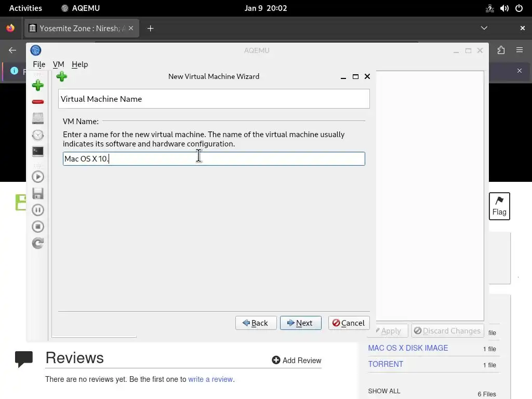
Task: Click the write a review link
Action: pyautogui.click(x=210, y=379)
